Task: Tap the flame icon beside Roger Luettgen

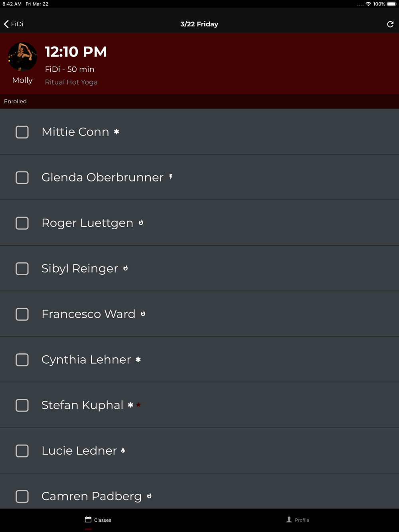Action: tap(141, 223)
